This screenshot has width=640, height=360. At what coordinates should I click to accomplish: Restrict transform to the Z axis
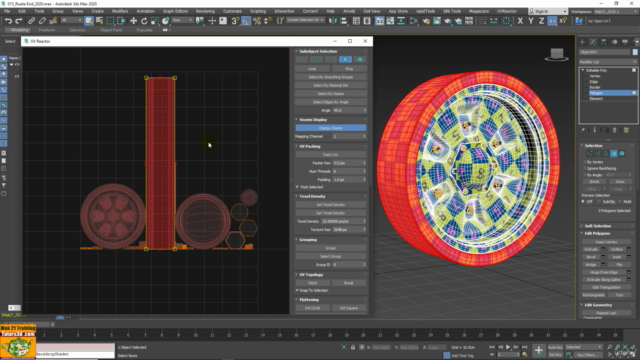pyautogui.click(x=541, y=21)
